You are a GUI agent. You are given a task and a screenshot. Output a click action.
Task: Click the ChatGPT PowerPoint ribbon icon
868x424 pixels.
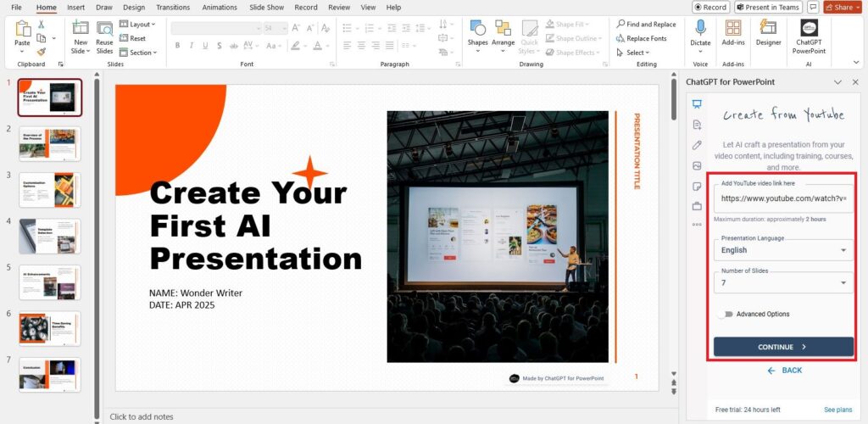pyautogui.click(x=809, y=28)
